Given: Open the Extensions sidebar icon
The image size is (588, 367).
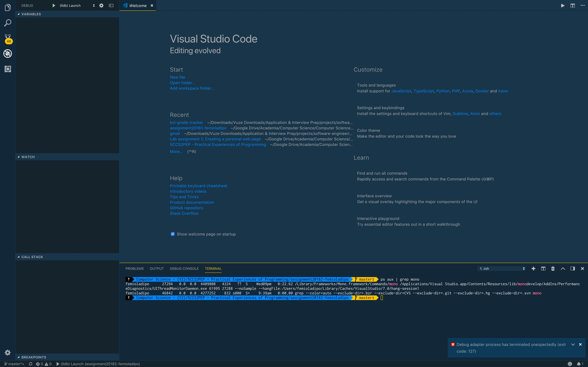Looking at the screenshot, I should point(8,69).
